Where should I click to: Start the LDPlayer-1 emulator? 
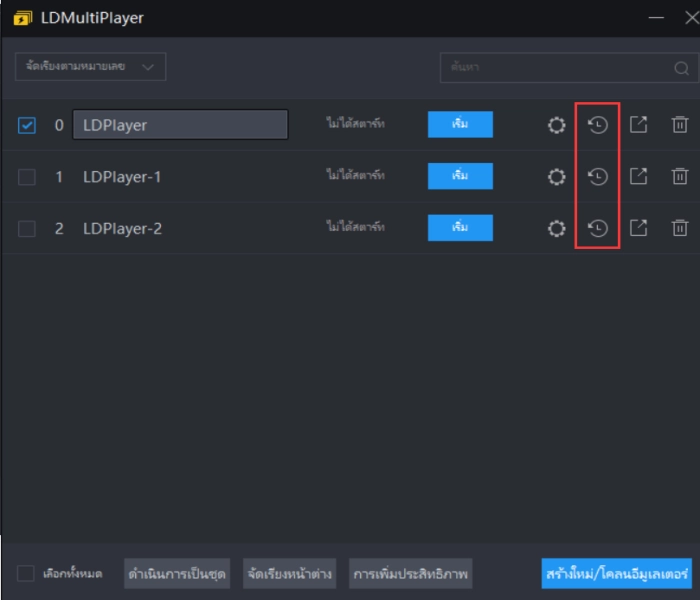[460, 176]
